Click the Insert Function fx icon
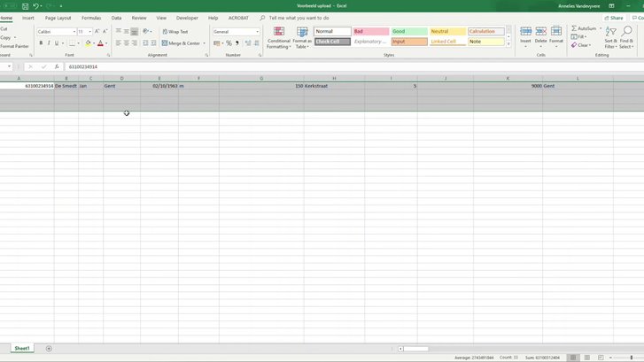The height and width of the screenshot is (362, 644). (57, 66)
